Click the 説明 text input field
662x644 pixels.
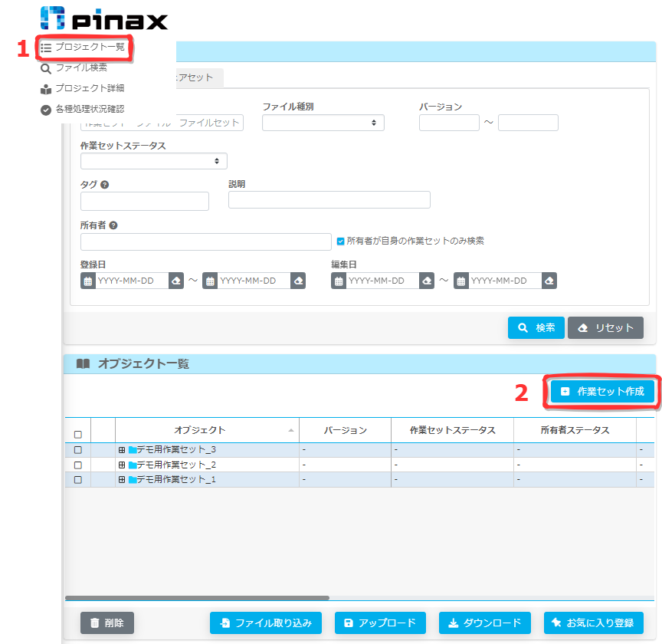click(x=329, y=200)
